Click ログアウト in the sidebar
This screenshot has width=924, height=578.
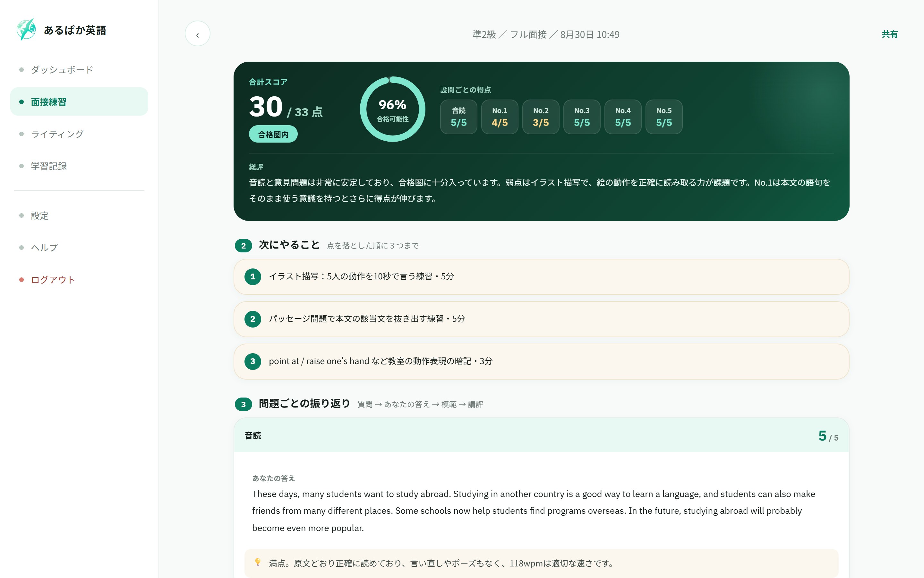pos(79,279)
